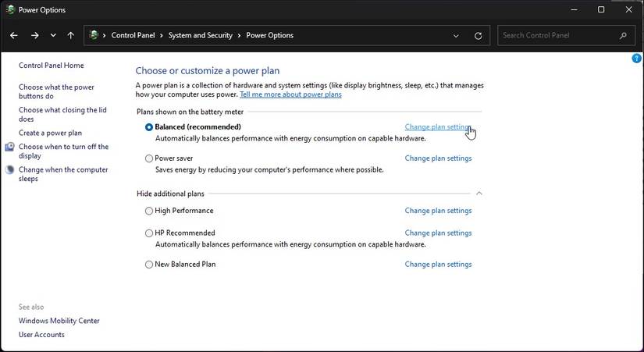This screenshot has height=352, width=644.
Task: Collapse the Hide additional plans section
Action: pos(479,194)
